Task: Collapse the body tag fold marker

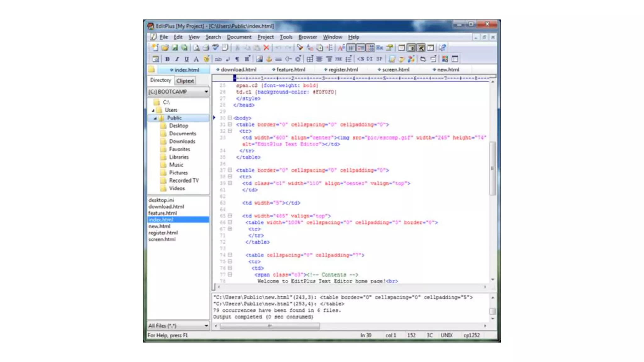Action: tap(230, 118)
